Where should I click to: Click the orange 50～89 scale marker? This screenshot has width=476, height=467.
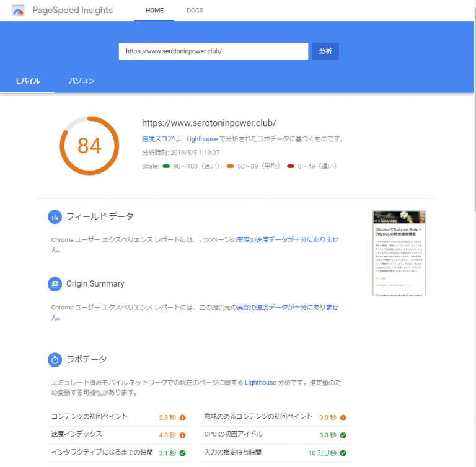(230, 166)
